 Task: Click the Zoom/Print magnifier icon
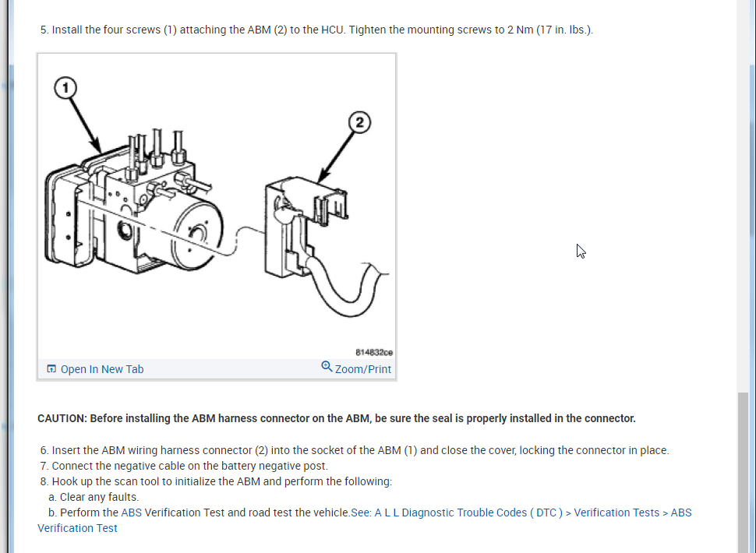pyautogui.click(x=327, y=367)
